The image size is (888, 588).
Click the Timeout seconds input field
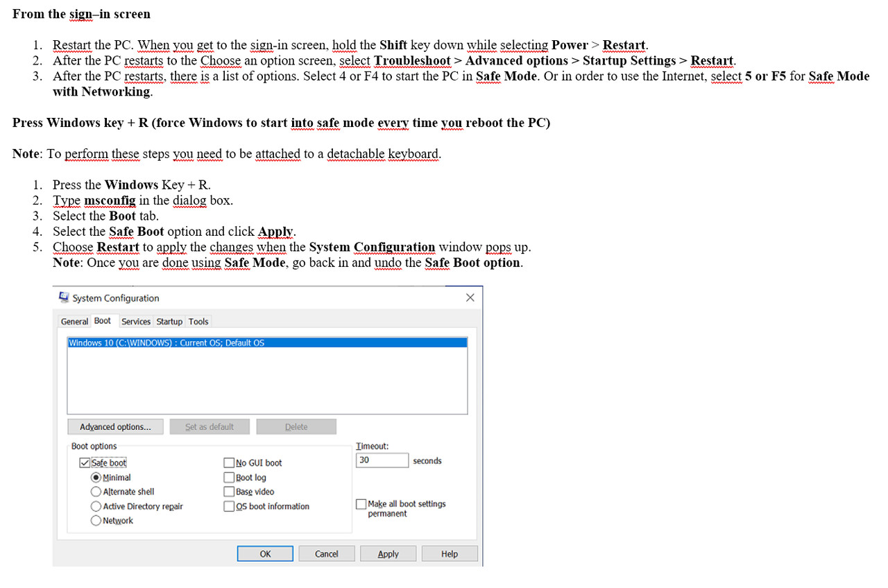(x=382, y=460)
